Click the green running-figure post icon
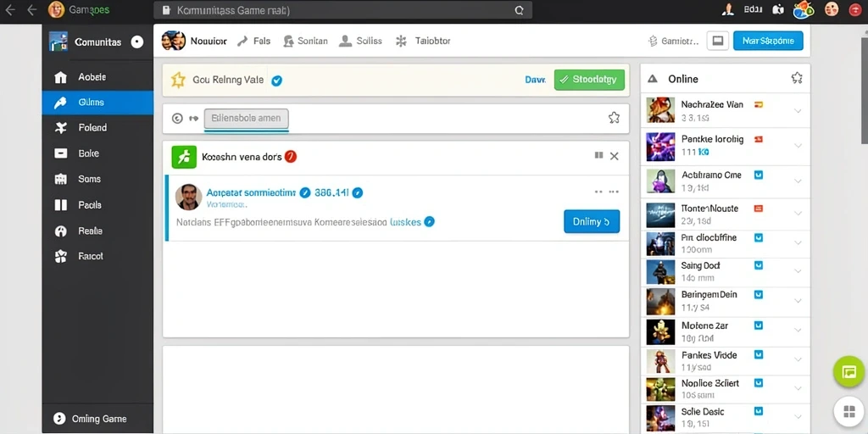 point(184,157)
